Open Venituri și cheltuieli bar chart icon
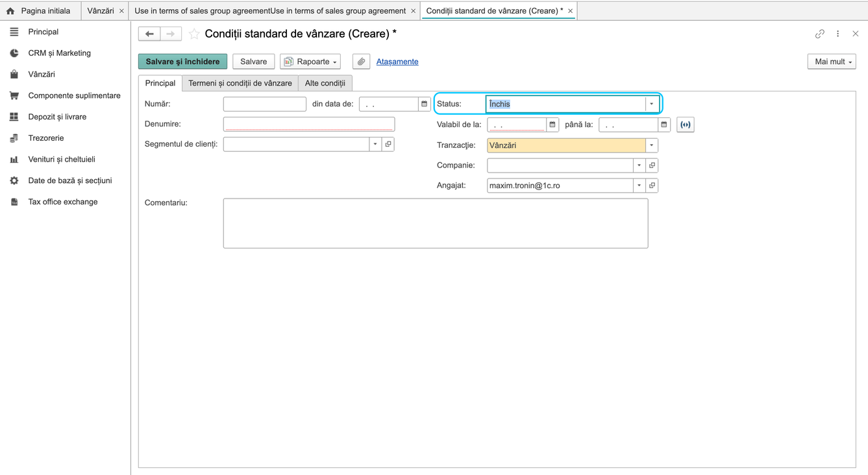 pos(14,160)
